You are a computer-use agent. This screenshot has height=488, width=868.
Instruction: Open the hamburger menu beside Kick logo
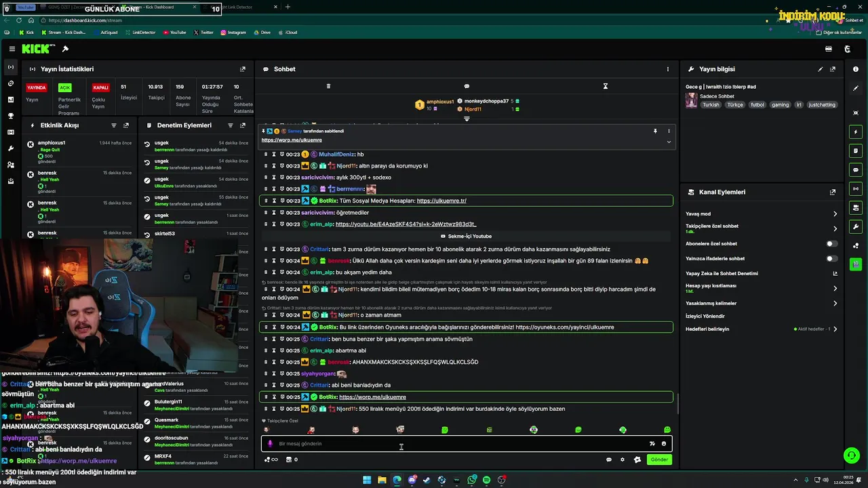(x=12, y=49)
